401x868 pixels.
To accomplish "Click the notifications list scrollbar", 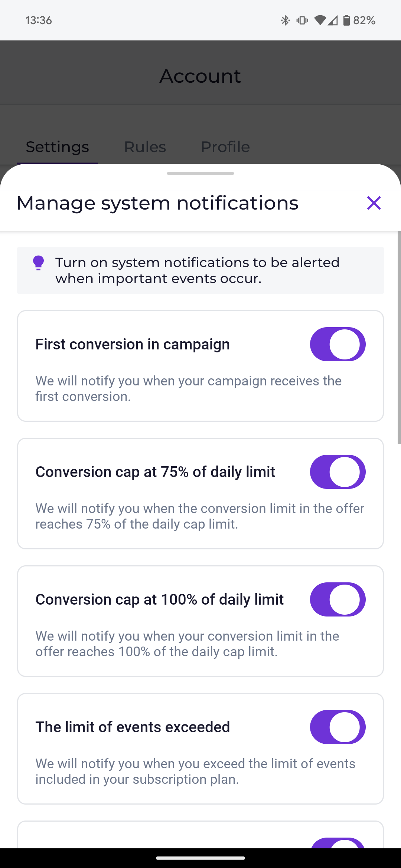I will pos(399,337).
